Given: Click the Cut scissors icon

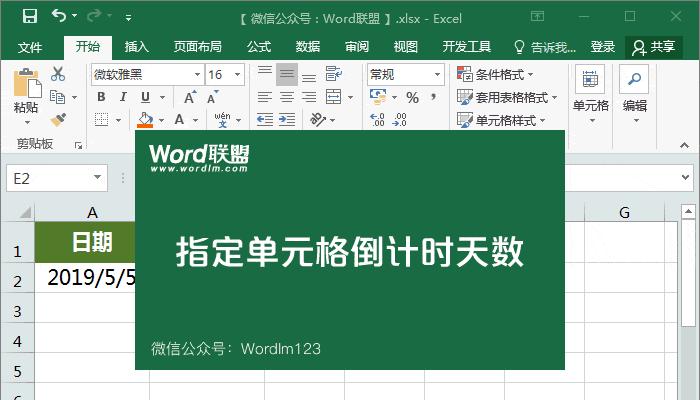Looking at the screenshot, I should tap(58, 74).
